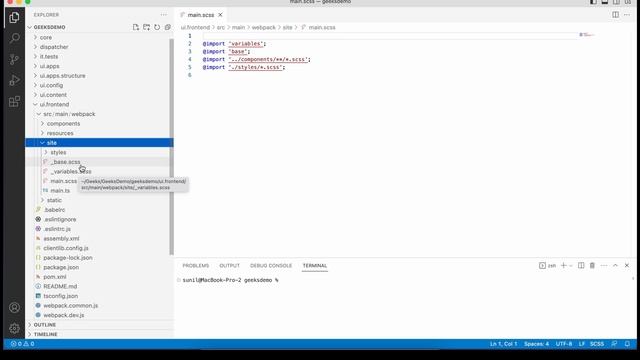The image size is (640, 360).
Task: Toggle primary sidebar layout icon in title bar
Action: click(x=593, y=2)
